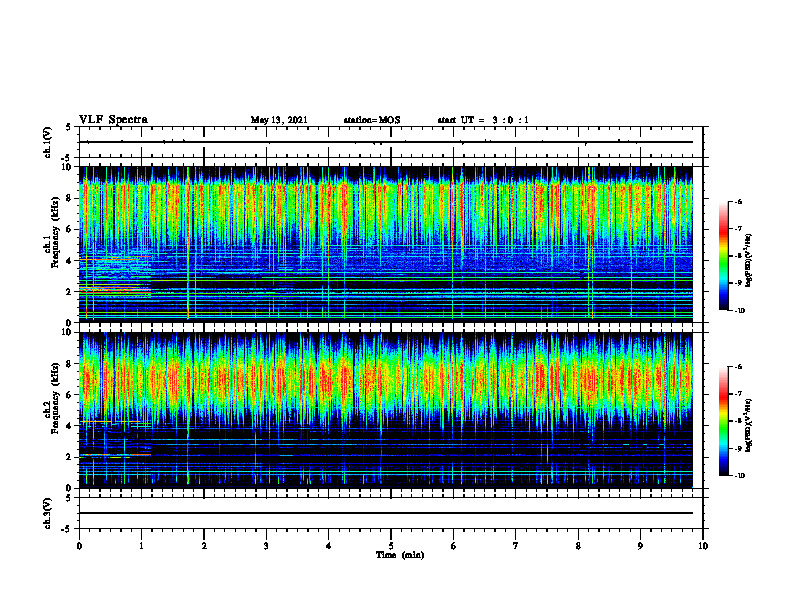The width and height of the screenshot is (792, 612).
Task: Click the "-10" label on ch.2 colorbar
Action: click(x=739, y=475)
